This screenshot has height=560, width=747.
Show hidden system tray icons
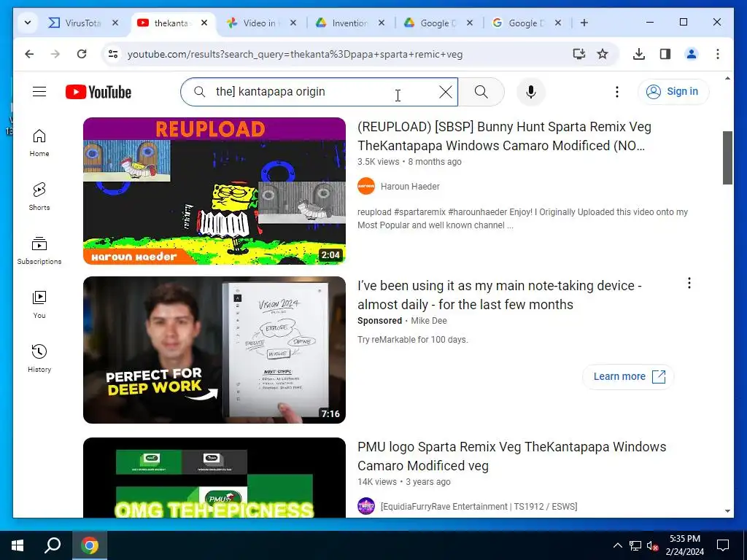click(617, 545)
